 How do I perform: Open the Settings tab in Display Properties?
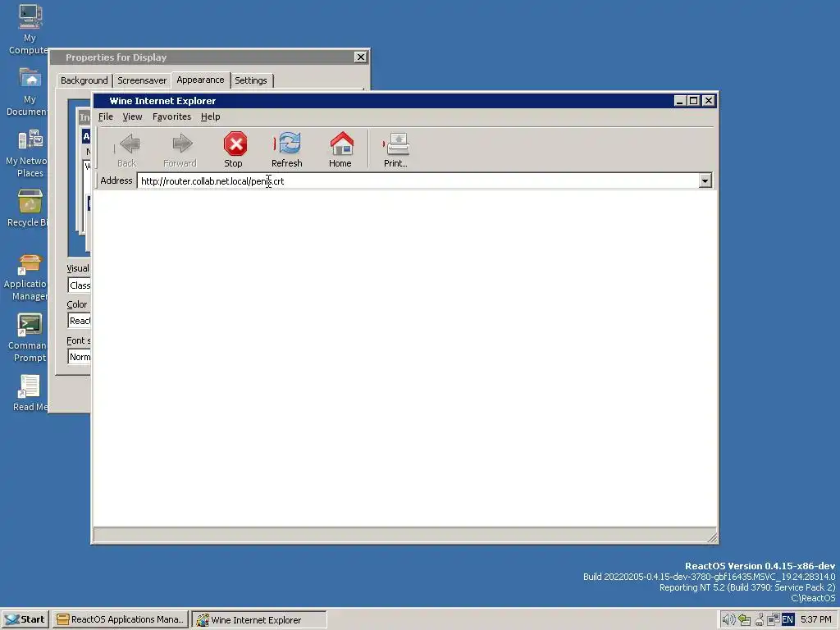coord(251,80)
